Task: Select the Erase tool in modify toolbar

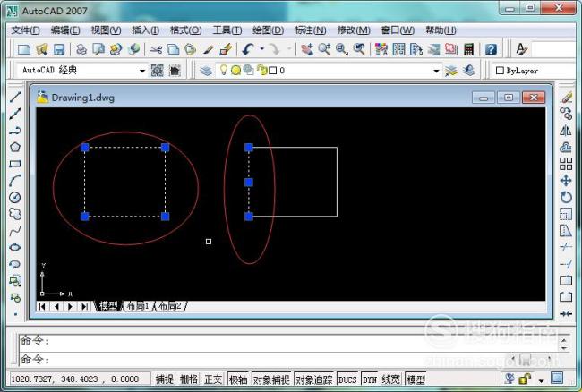Action: (566, 98)
